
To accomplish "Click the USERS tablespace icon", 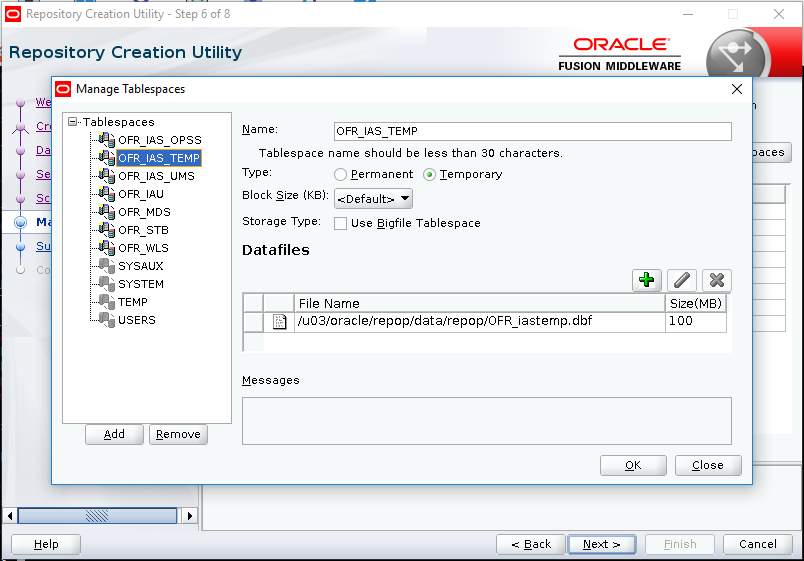I will (x=107, y=320).
